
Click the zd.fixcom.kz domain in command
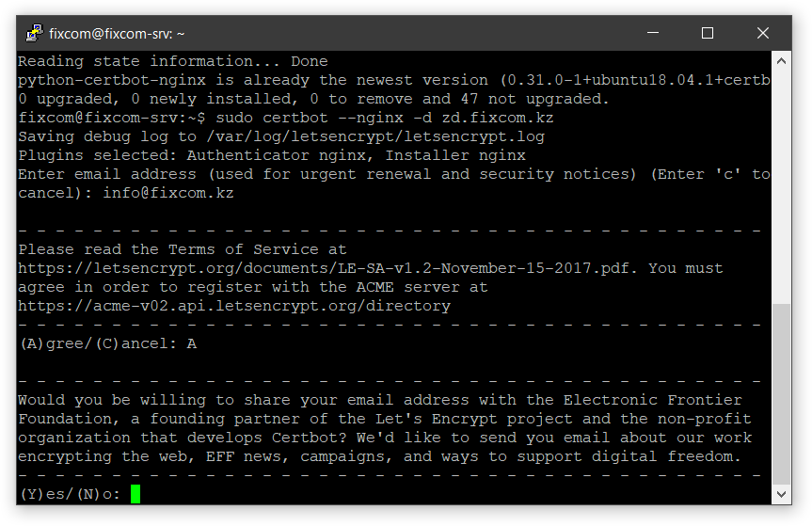pos(498,118)
